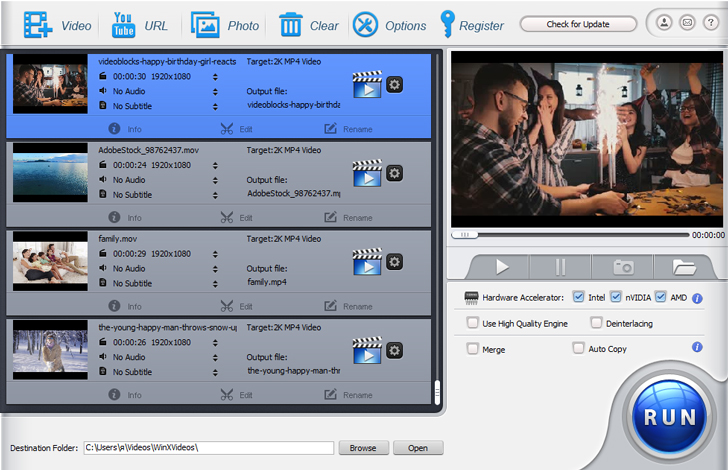
Task: Open Options wrench icon
Action: point(365,25)
